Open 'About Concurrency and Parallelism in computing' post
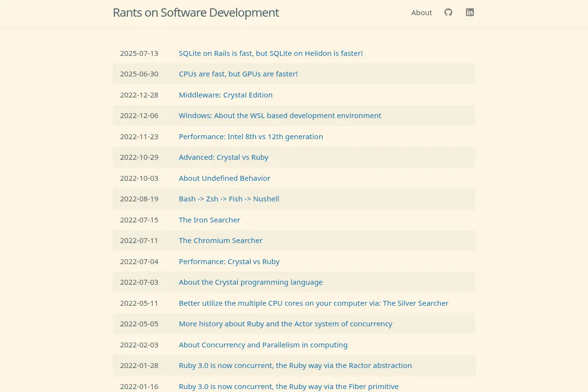 (x=263, y=344)
